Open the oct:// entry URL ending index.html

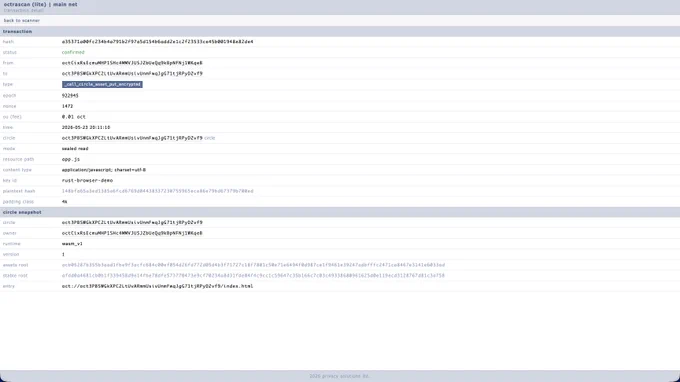pyautogui.click(x=157, y=286)
